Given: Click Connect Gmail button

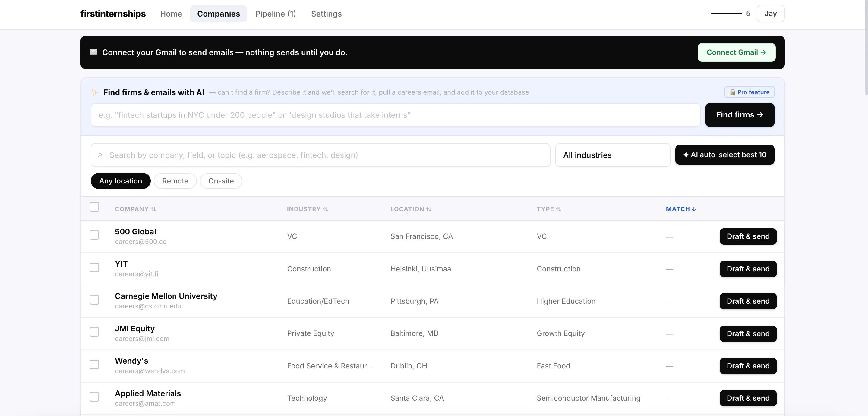Looking at the screenshot, I should [736, 52].
